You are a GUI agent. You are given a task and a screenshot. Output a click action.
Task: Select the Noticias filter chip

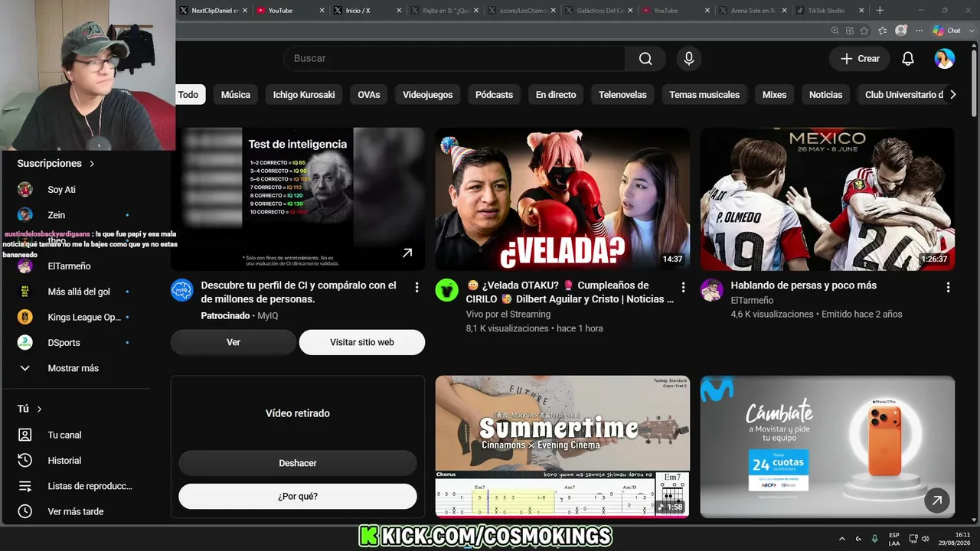coord(826,95)
